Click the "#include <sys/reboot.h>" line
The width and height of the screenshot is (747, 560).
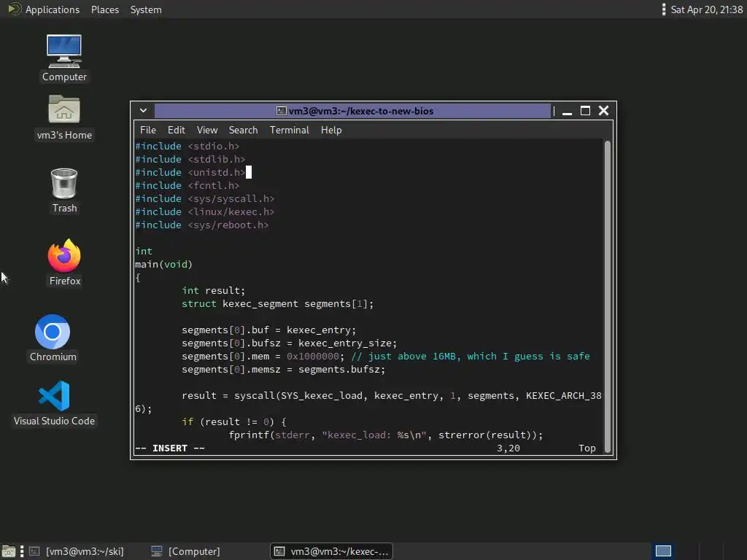[202, 225]
